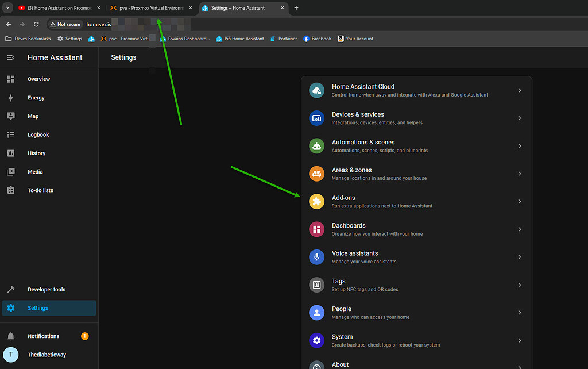The height and width of the screenshot is (369, 588).
Task: Open Developer tools from the sidebar
Action: pyautogui.click(x=47, y=289)
